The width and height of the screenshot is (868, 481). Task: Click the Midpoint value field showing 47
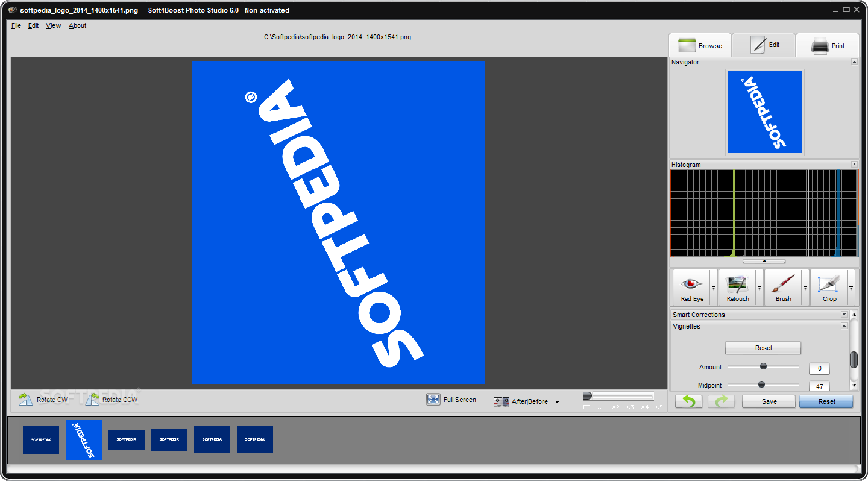coord(820,386)
